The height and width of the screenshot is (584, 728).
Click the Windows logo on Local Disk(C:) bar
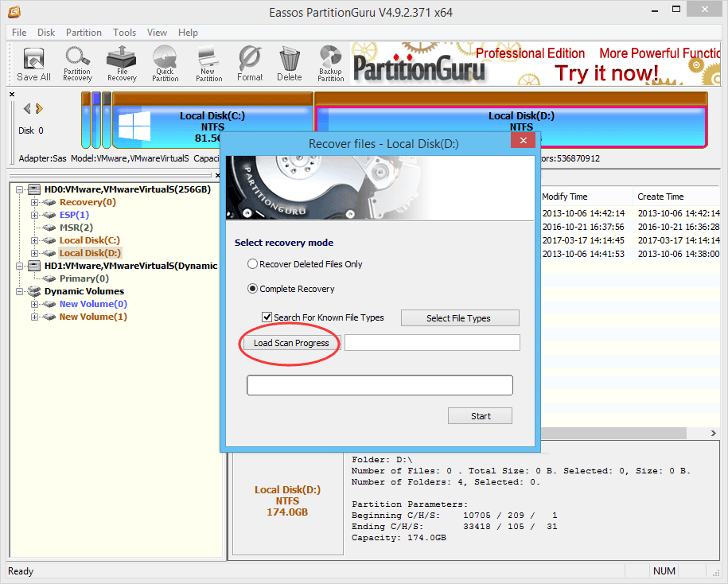click(134, 126)
